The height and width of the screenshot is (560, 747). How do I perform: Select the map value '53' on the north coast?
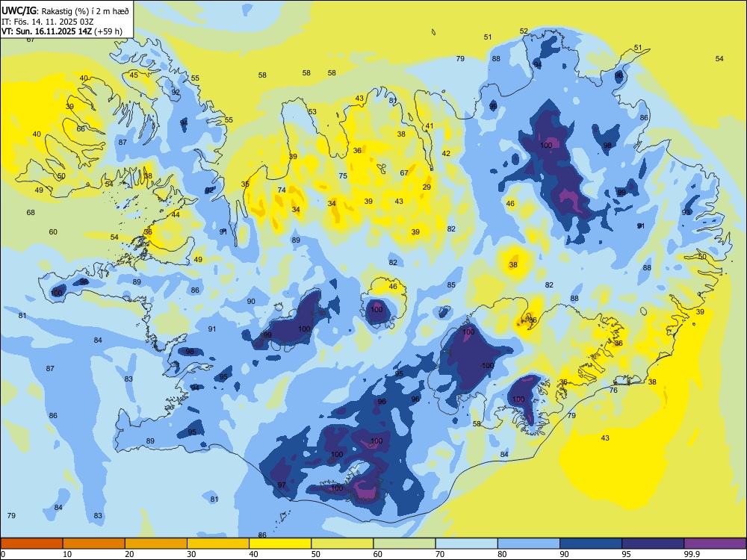click(x=312, y=112)
